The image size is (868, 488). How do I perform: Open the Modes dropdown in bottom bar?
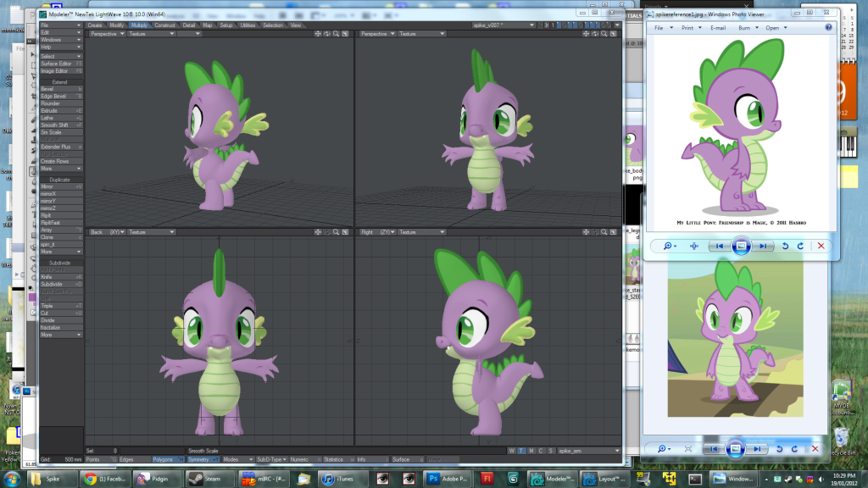[238, 460]
